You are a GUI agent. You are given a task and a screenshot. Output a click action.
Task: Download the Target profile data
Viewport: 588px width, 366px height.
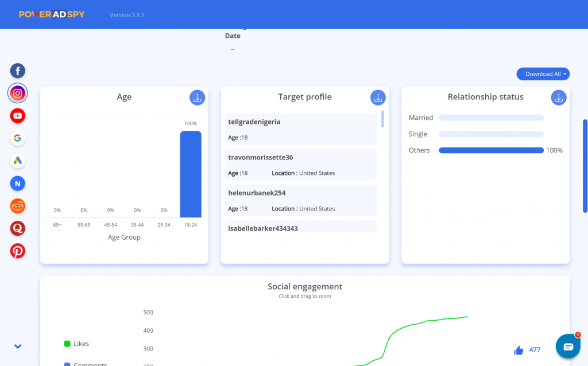click(377, 98)
